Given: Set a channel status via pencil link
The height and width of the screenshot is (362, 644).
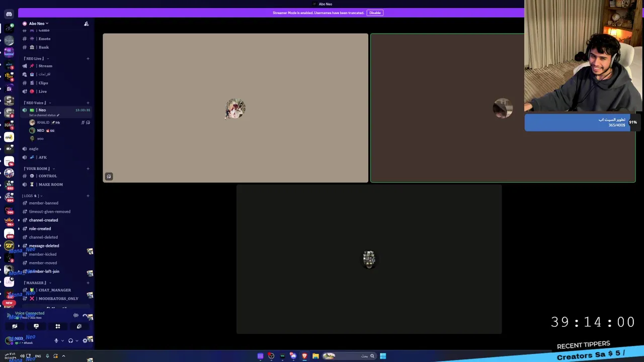Looking at the screenshot, I should [44, 115].
